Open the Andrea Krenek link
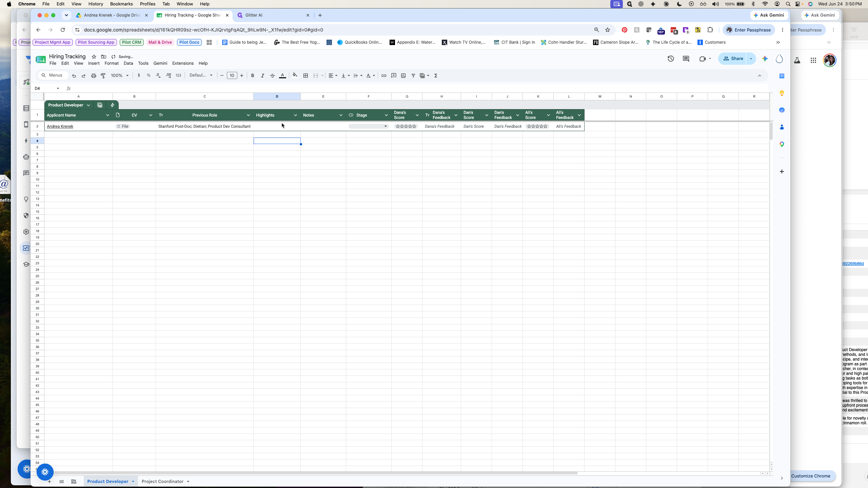 pyautogui.click(x=60, y=126)
